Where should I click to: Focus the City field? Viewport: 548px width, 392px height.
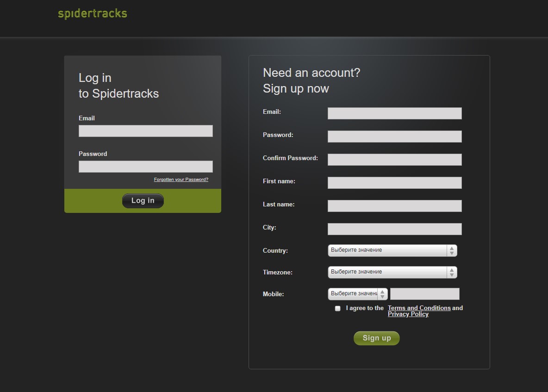pos(395,229)
